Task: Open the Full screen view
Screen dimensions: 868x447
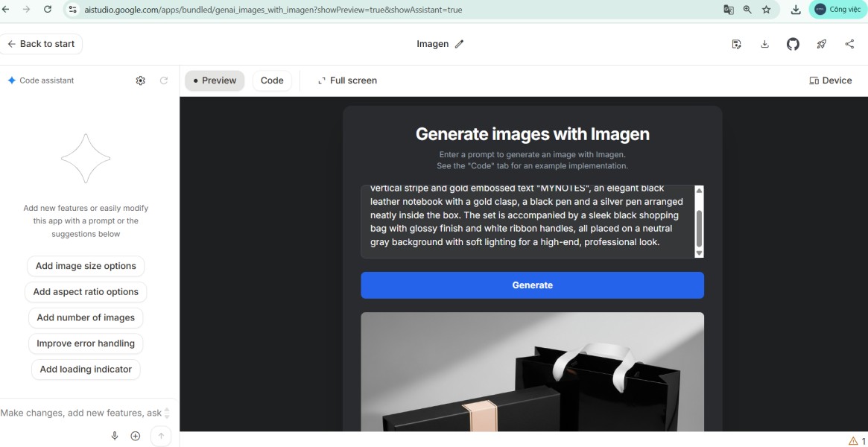Action: point(347,80)
